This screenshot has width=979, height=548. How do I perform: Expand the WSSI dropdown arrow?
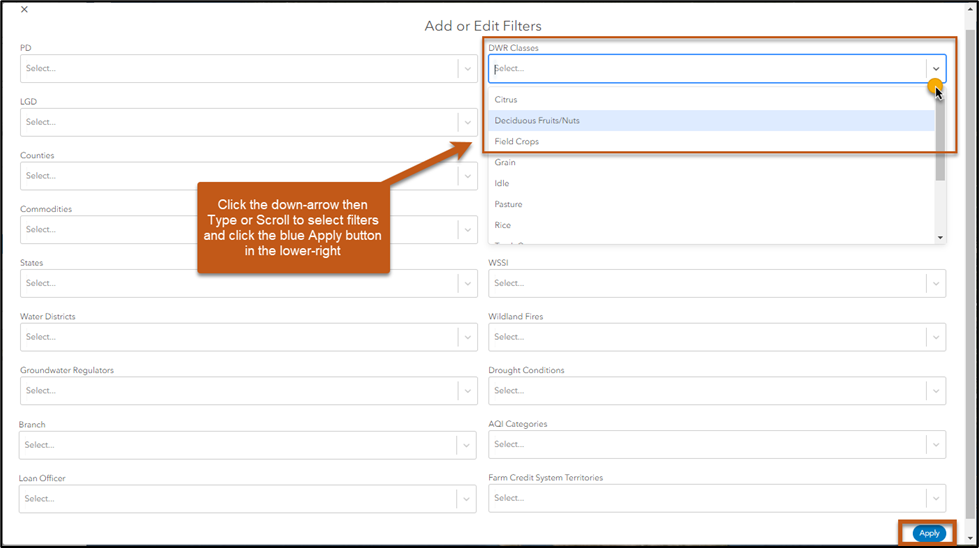[936, 284]
